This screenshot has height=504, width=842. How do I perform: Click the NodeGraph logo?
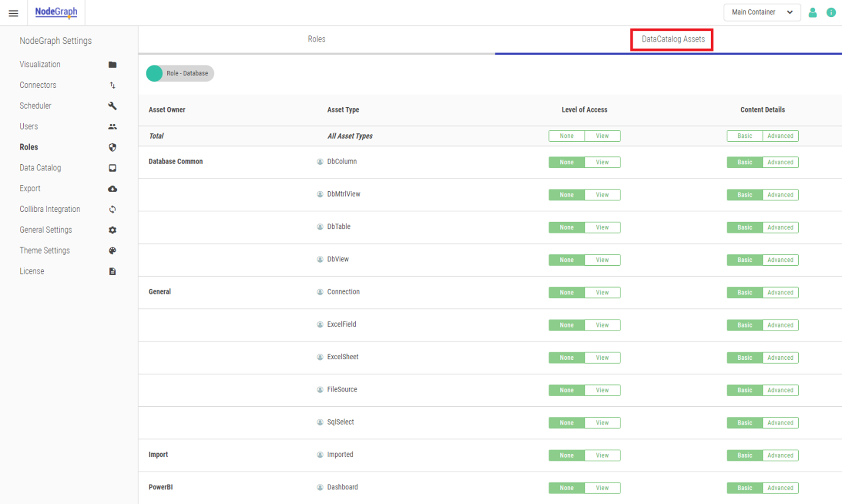click(x=56, y=12)
